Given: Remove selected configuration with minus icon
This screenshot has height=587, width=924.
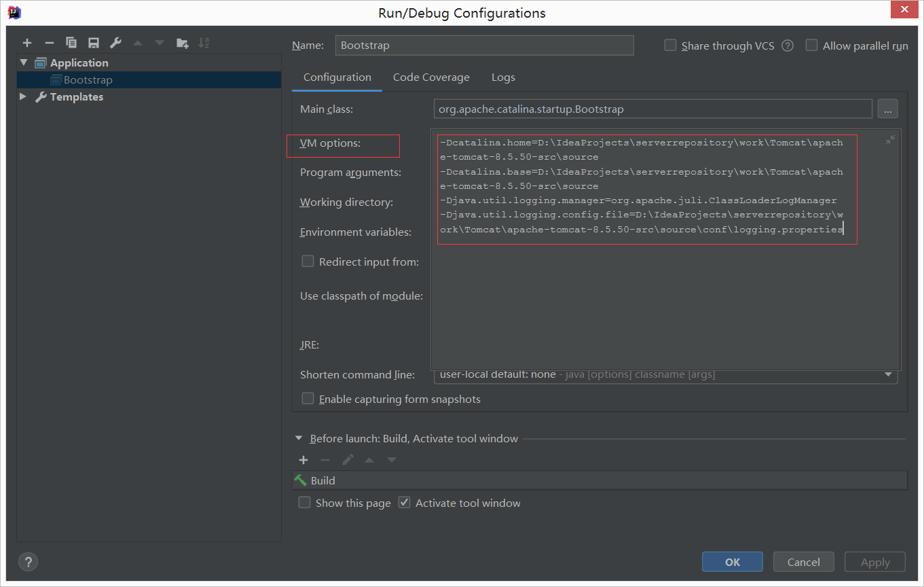Looking at the screenshot, I should (x=49, y=43).
